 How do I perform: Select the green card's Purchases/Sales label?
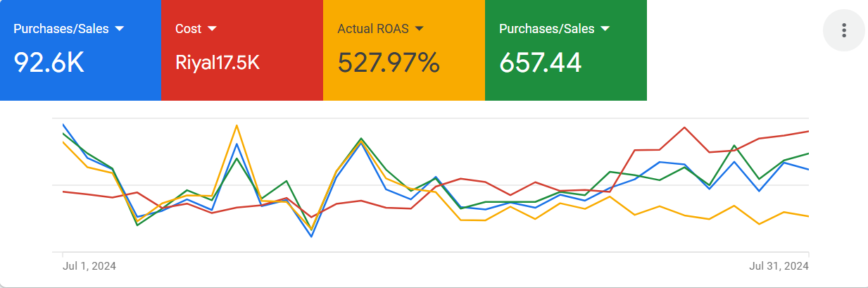tap(546, 29)
